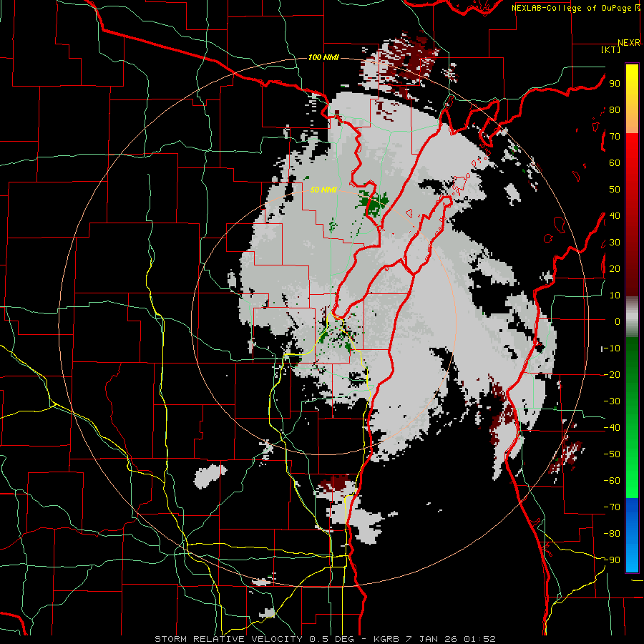
Task: Click the 0.5 DEG elevation text
Action: (336, 639)
